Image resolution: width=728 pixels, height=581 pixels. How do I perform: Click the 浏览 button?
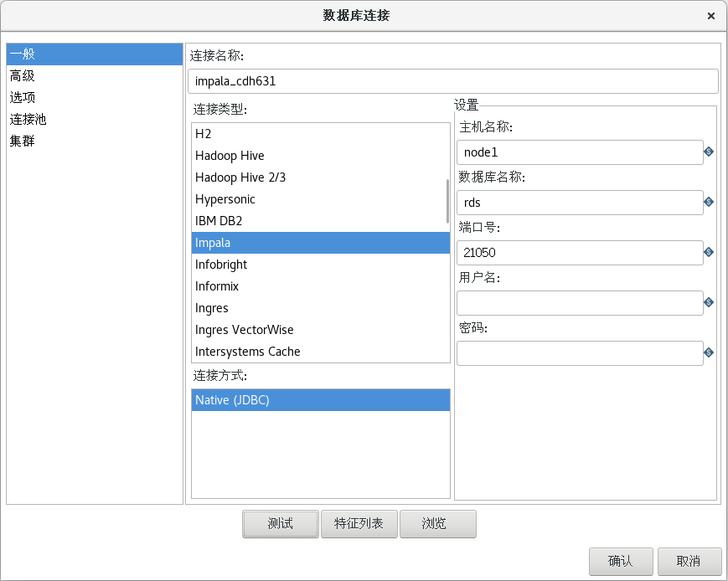click(438, 524)
